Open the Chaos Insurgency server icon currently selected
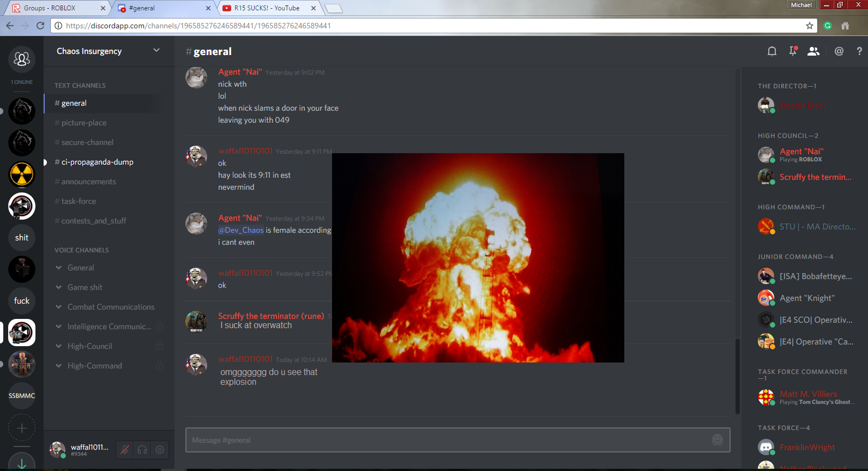 22,333
